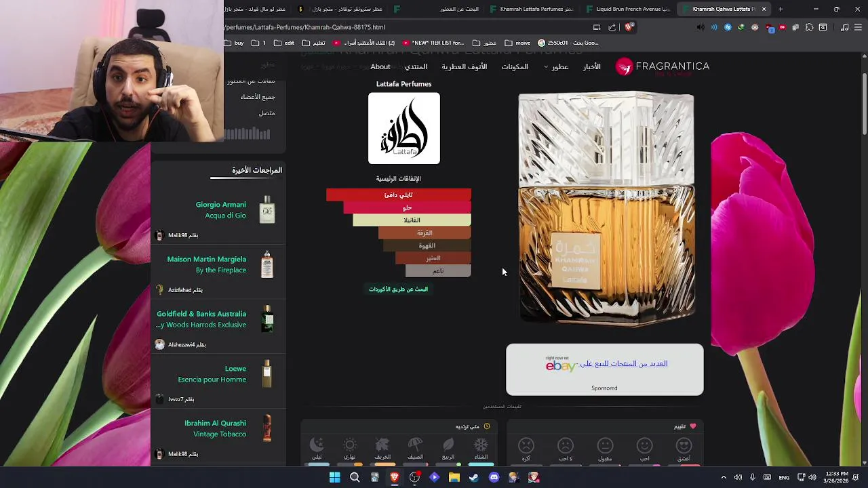Open Steam from the taskbar
Image resolution: width=868 pixels, height=488 pixels.
point(474,477)
